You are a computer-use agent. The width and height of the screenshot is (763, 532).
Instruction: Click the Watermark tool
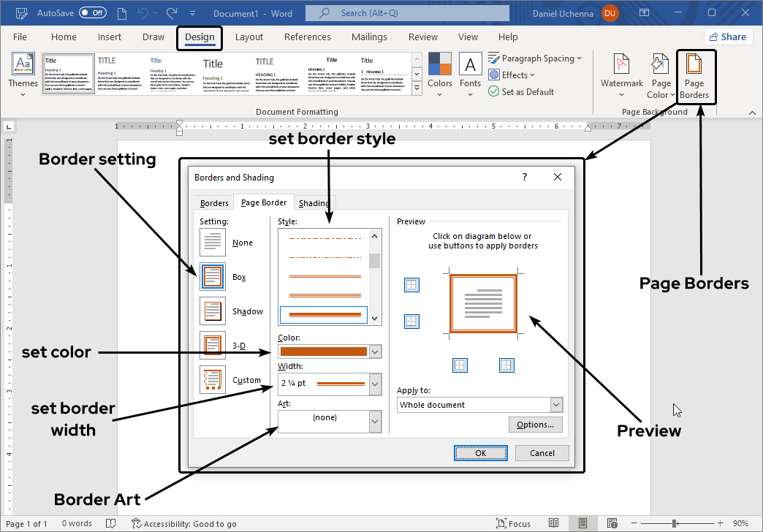(x=620, y=72)
